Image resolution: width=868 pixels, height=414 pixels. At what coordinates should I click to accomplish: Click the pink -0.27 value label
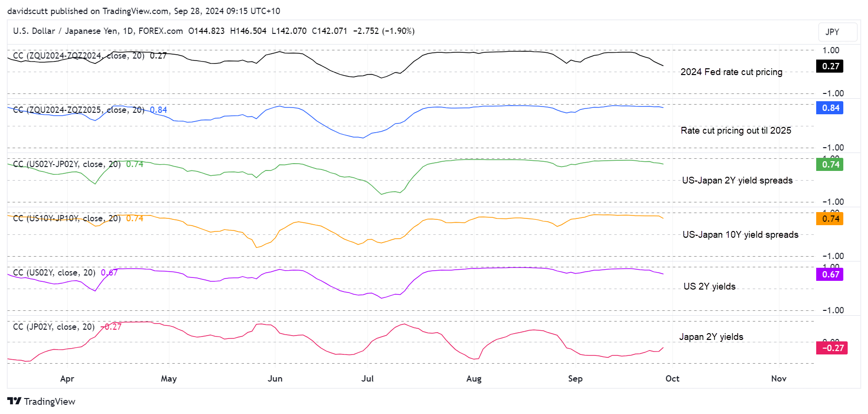pyautogui.click(x=832, y=348)
